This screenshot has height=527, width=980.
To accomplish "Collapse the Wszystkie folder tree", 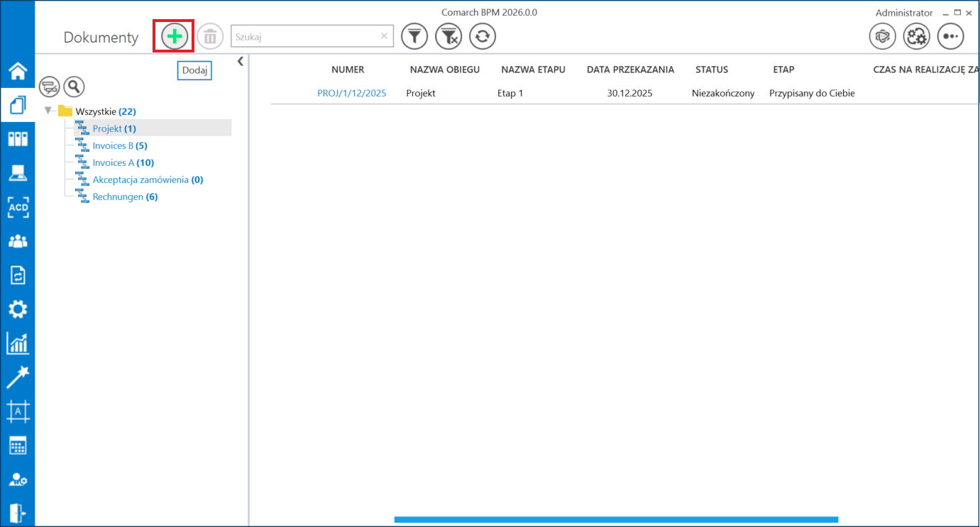I will pyautogui.click(x=48, y=111).
